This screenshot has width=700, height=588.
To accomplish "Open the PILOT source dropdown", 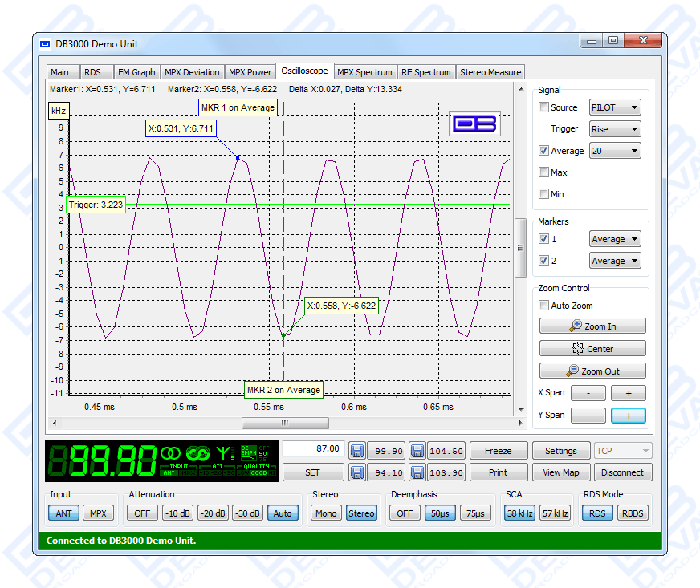I will click(x=615, y=107).
